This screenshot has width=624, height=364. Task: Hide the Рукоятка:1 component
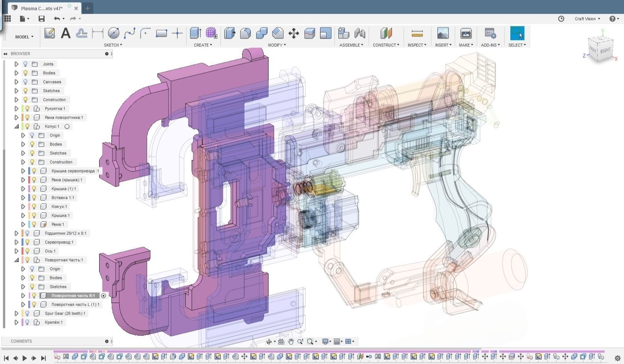tap(27, 108)
